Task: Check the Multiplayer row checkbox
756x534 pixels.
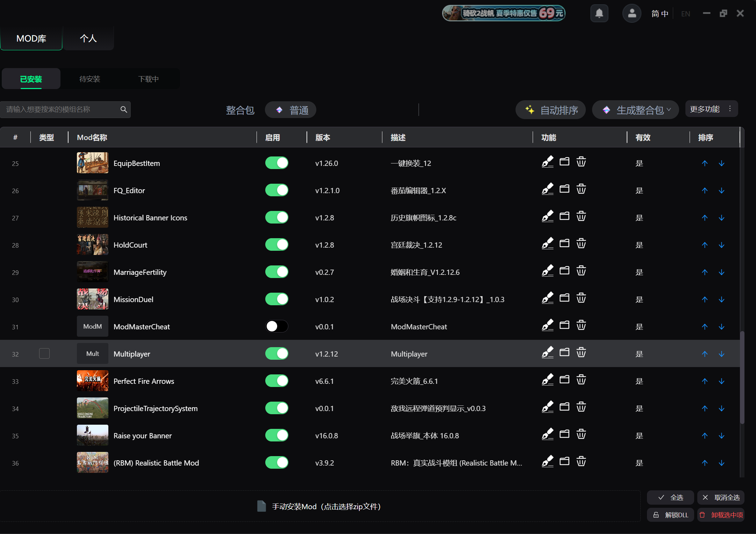Action: pos(44,353)
